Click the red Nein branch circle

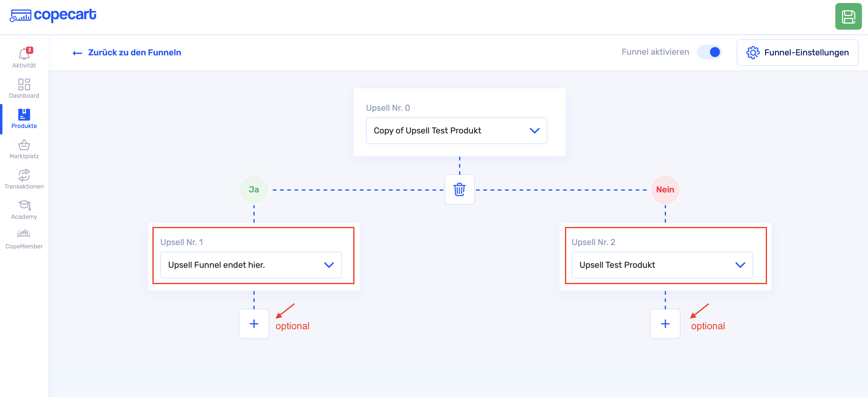665,190
